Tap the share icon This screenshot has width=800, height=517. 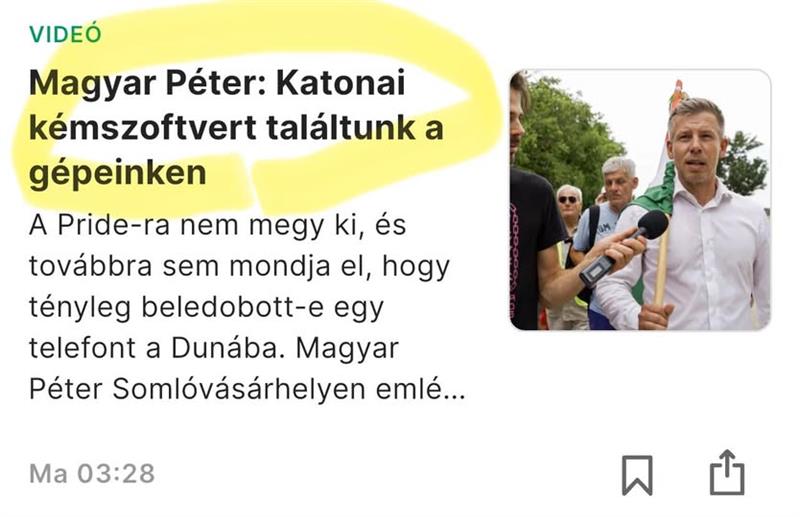click(727, 473)
